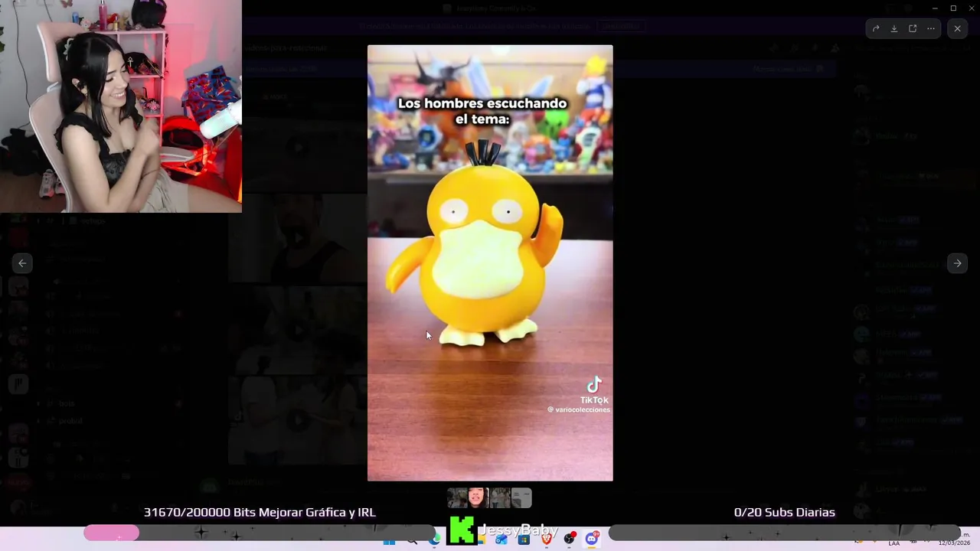Minimize the Discord window
980x551 pixels.
point(935,8)
